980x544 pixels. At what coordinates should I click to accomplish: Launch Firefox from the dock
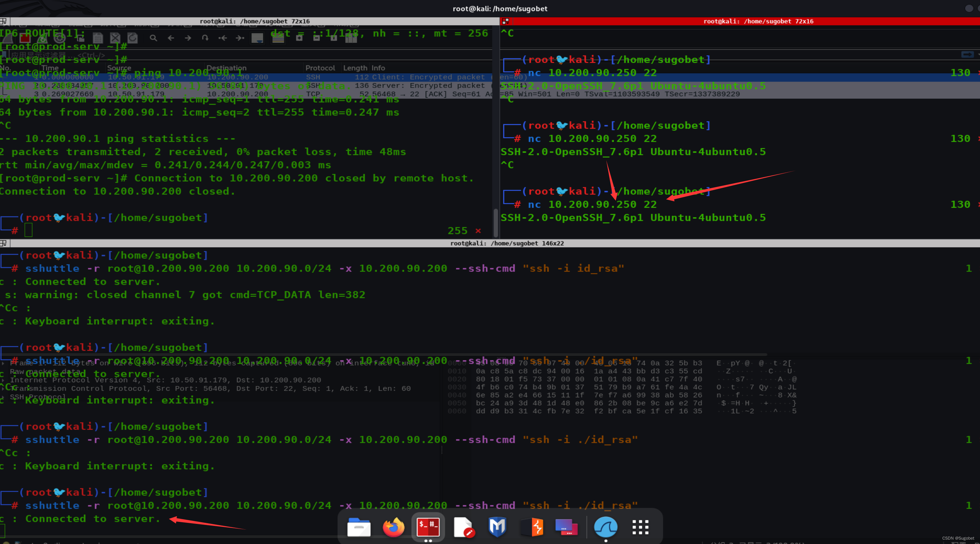[393, 527]
